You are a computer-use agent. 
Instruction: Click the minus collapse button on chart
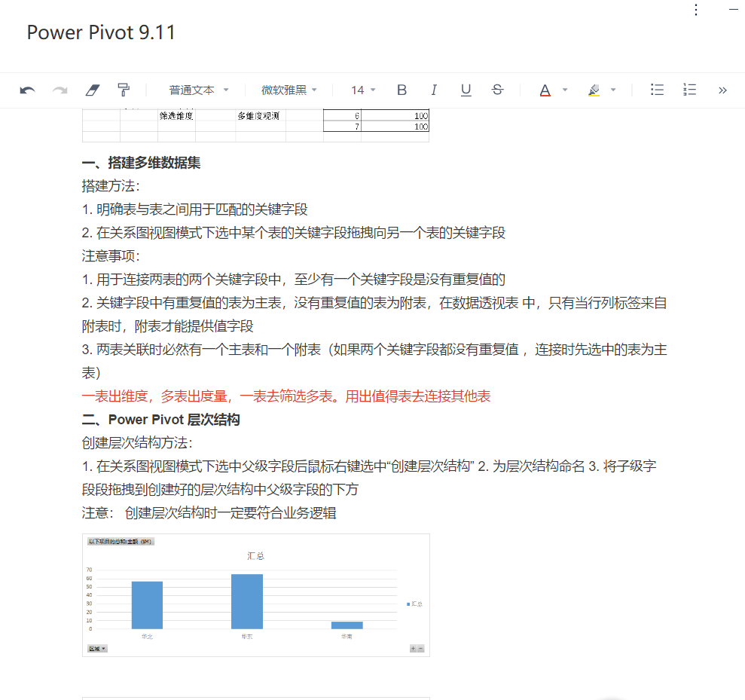click(421, 649)
